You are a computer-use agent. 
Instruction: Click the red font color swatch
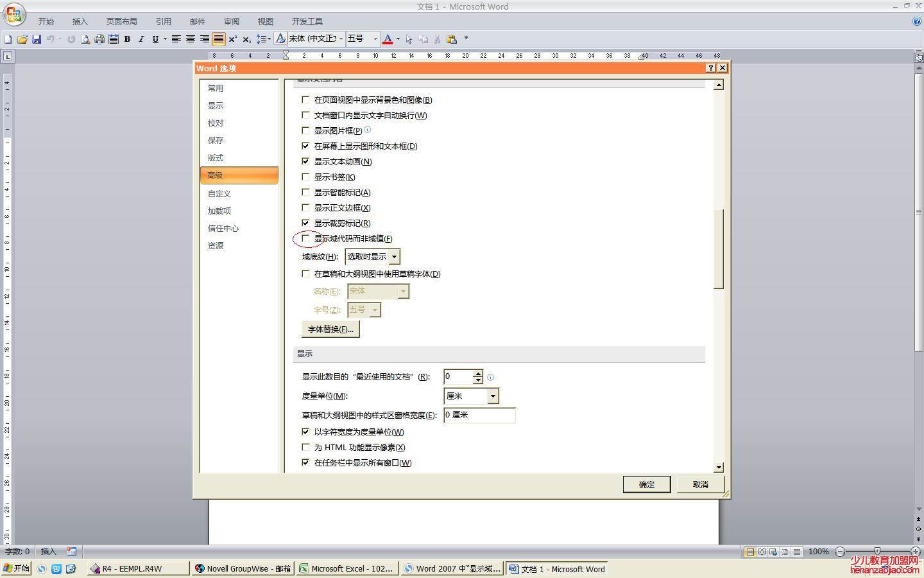(x=387, y=39)
